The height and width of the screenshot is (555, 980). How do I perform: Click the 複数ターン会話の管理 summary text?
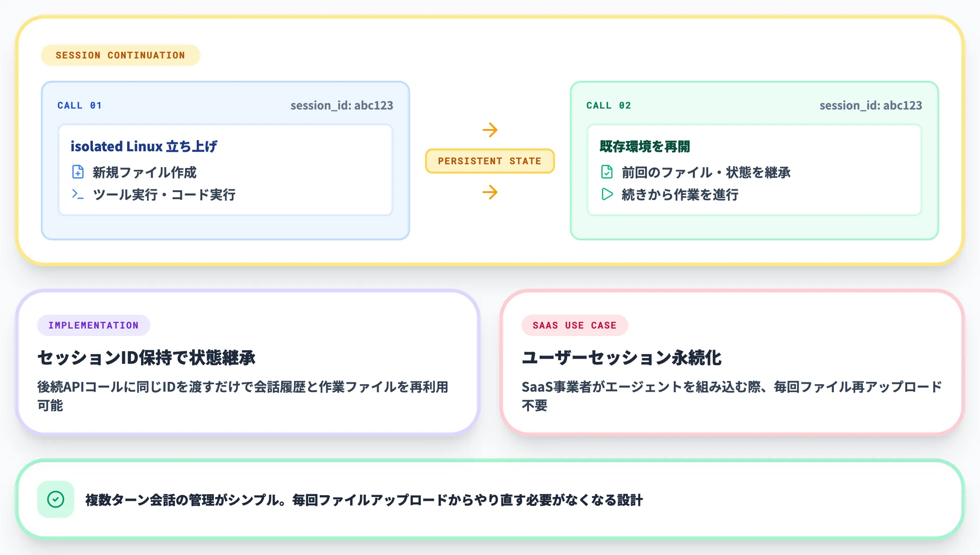364,500
